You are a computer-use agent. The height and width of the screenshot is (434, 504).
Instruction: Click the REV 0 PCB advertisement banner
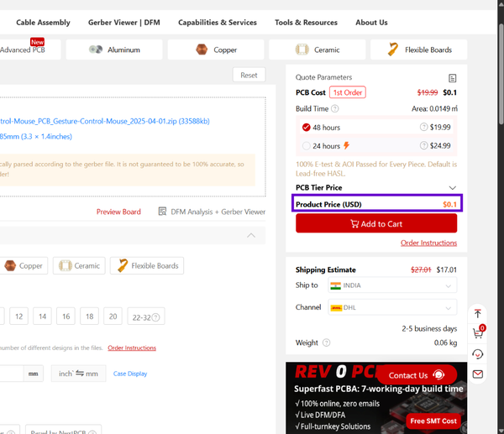coord(376,398)
